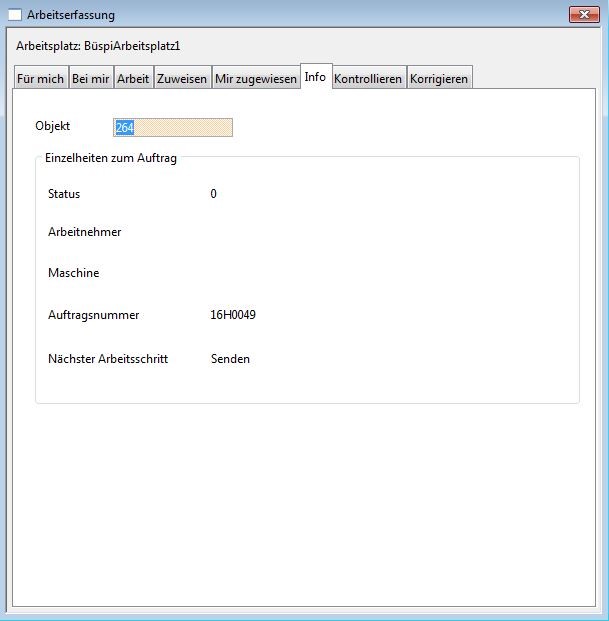Click the Auftragsnummer label
The width and height of the screenshot is (609, 621).
pyautogui.click(x=93, y=315)
